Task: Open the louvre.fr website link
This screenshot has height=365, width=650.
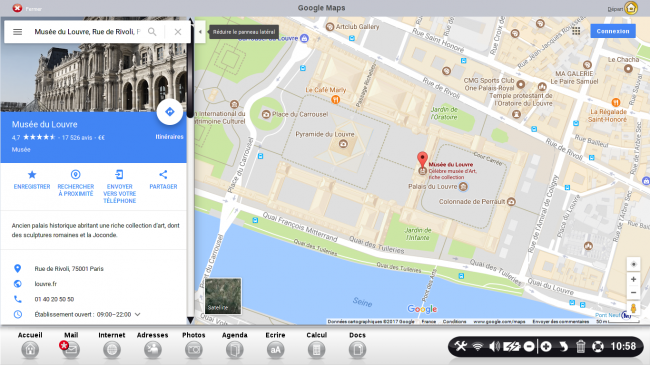Action: (x=46, y=284)
